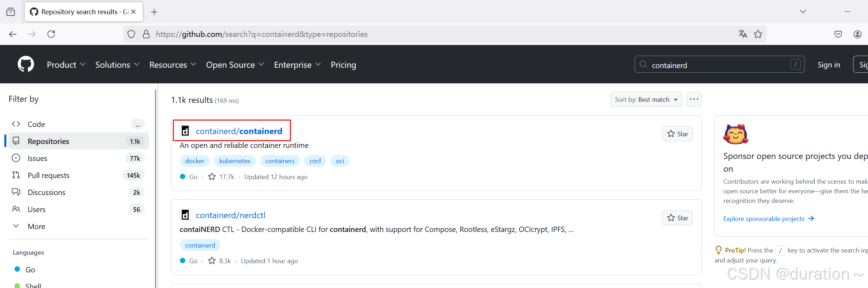Click the containers topic tag
Image resolution: width=868 pixels, height=288 pixels.
280,161
